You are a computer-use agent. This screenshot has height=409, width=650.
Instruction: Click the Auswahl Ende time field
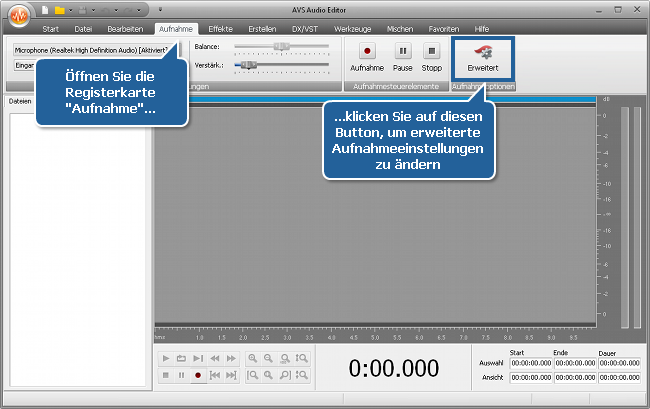tap(575, 363)
